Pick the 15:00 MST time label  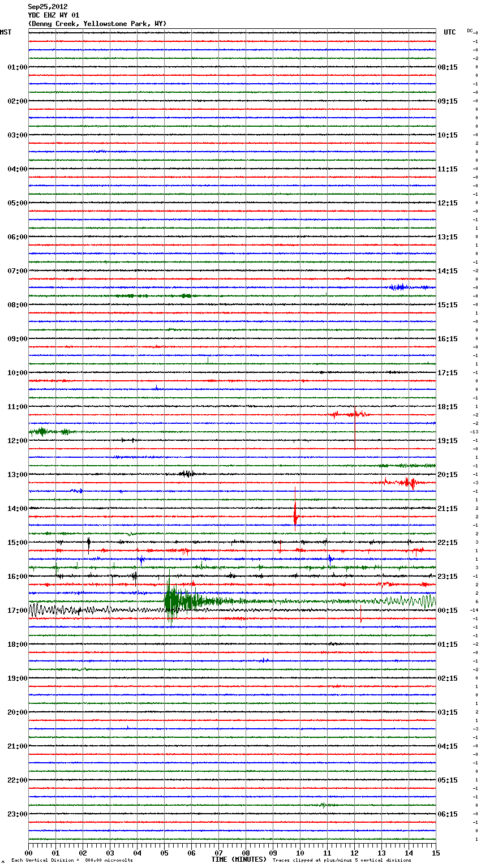(x=18, y=543)
